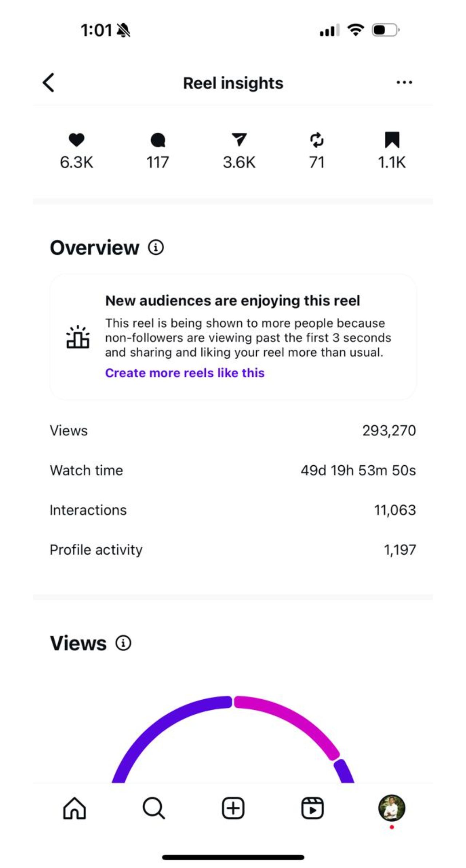Image resolution: width=466 pixels, height=868 pixels.
Task: Tap the bookmark saves icon
Action: (392, 140)
